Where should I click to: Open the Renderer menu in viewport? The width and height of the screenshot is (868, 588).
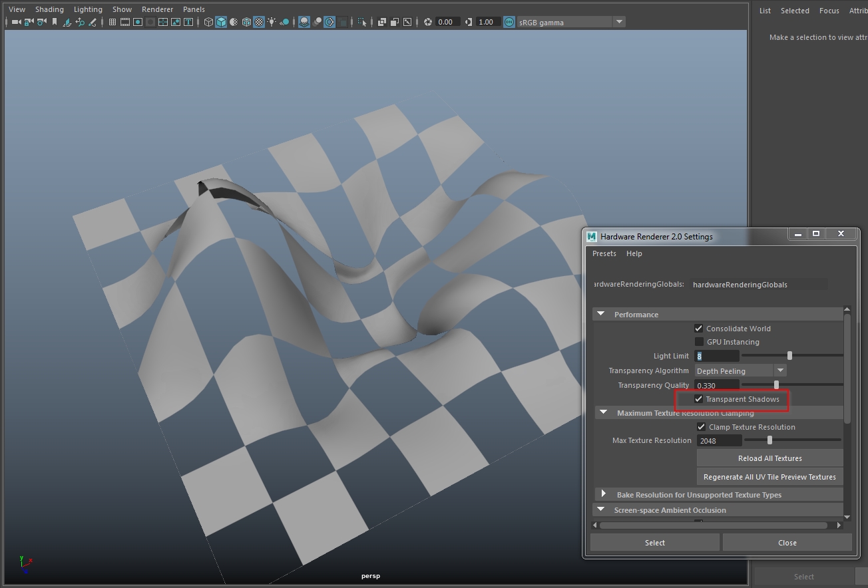coord(157,9)
